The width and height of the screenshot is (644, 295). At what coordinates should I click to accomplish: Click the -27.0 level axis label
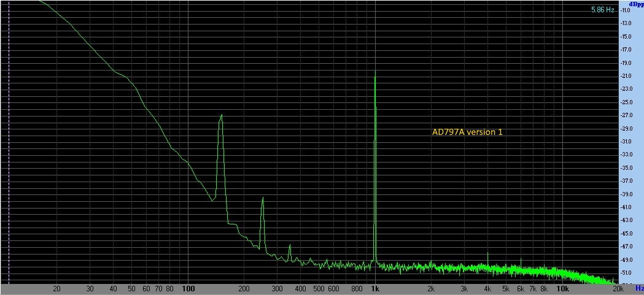click(627, 115)
